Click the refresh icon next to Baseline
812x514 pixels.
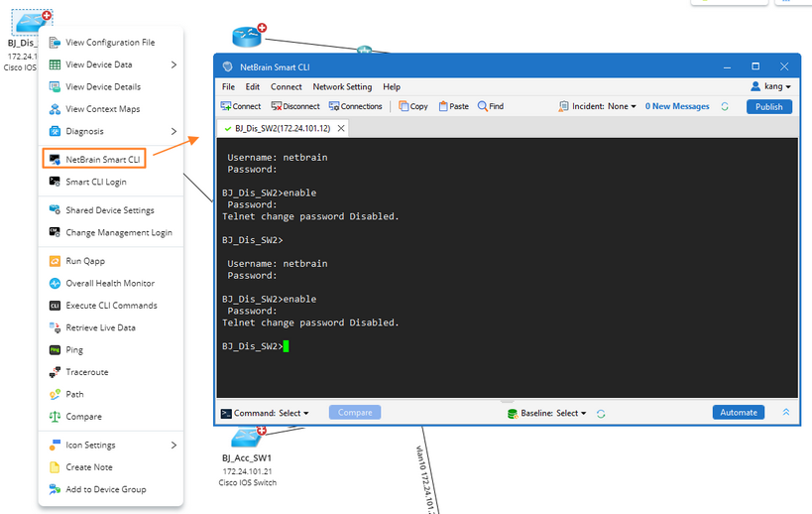coord(601,414)
